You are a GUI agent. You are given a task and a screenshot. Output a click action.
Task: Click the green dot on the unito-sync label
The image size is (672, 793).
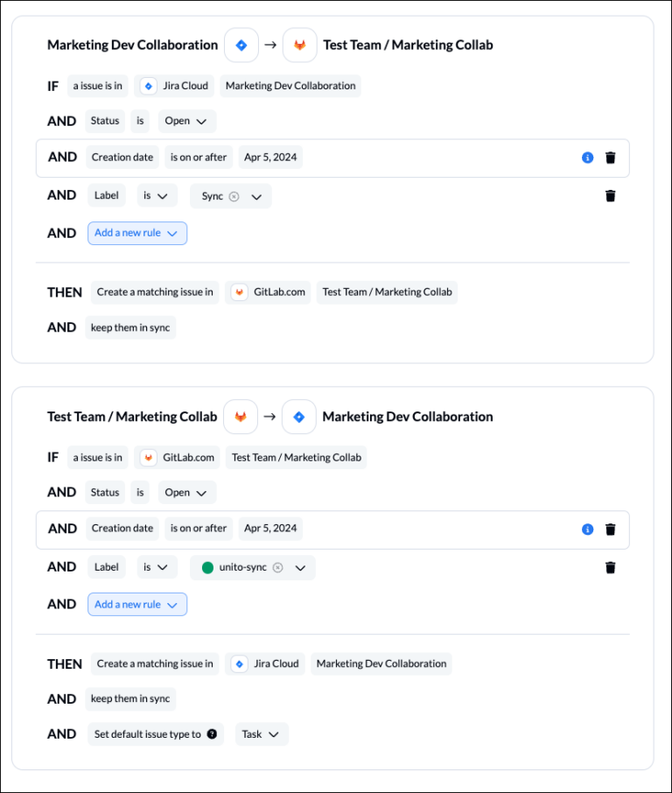[x=208, y=567]
